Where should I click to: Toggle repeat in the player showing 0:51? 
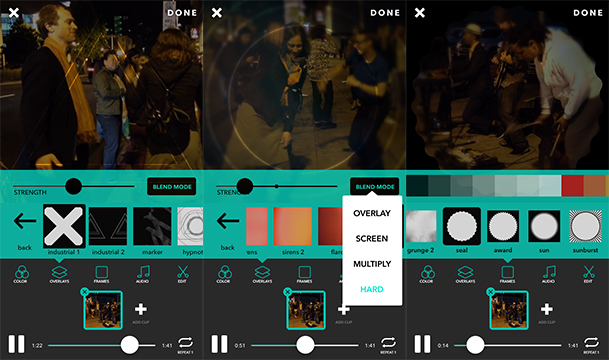click(x=388, y=343)
